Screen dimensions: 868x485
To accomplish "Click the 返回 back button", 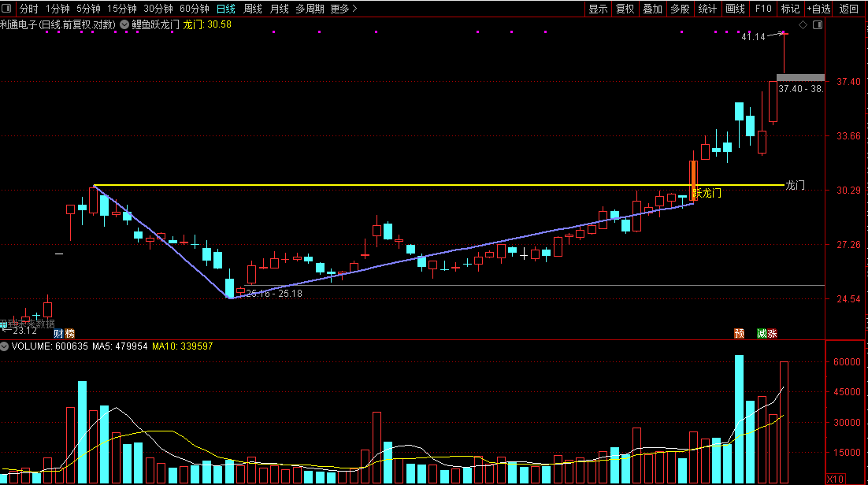I will 848,9.
